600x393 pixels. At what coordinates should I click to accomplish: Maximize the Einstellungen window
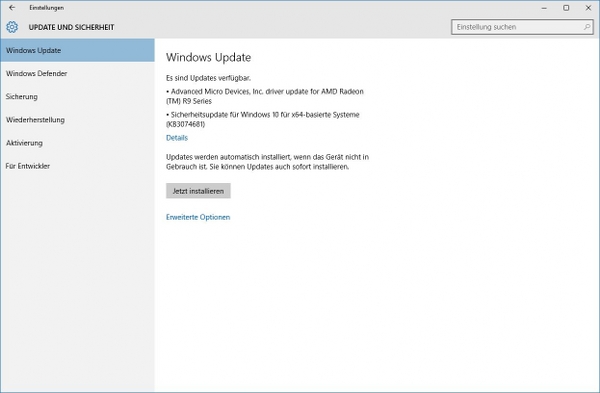[566, 8]
